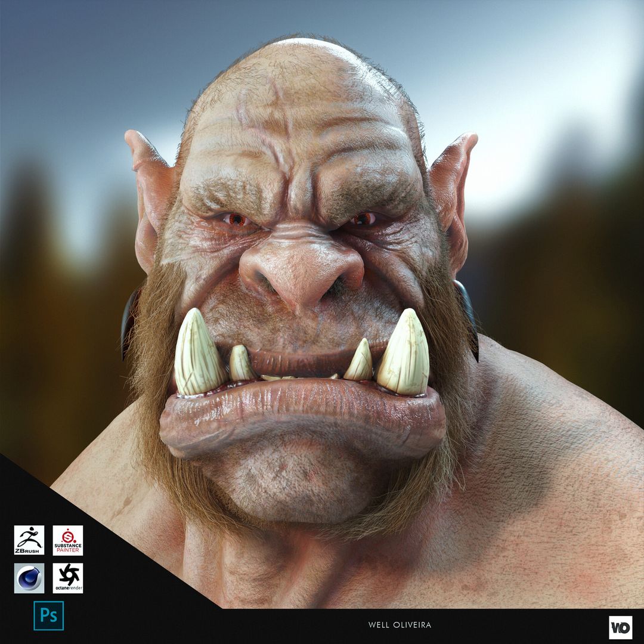Click the orc's red eye on the right
This screenshot has width=644, height=644.
[363, 219]
